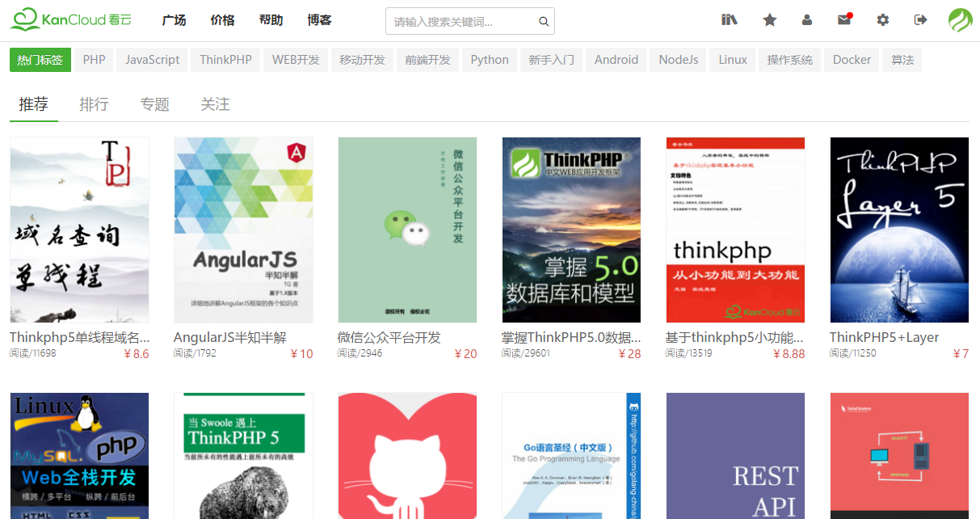Click the ¥8.6 price
This screenshot has height=519, width=980.
point(136,353)
